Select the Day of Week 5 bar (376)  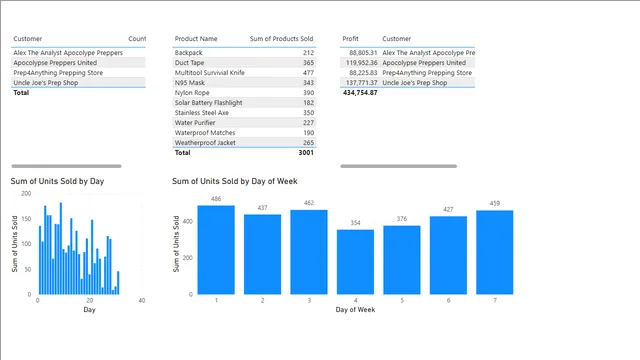[402, 260]
